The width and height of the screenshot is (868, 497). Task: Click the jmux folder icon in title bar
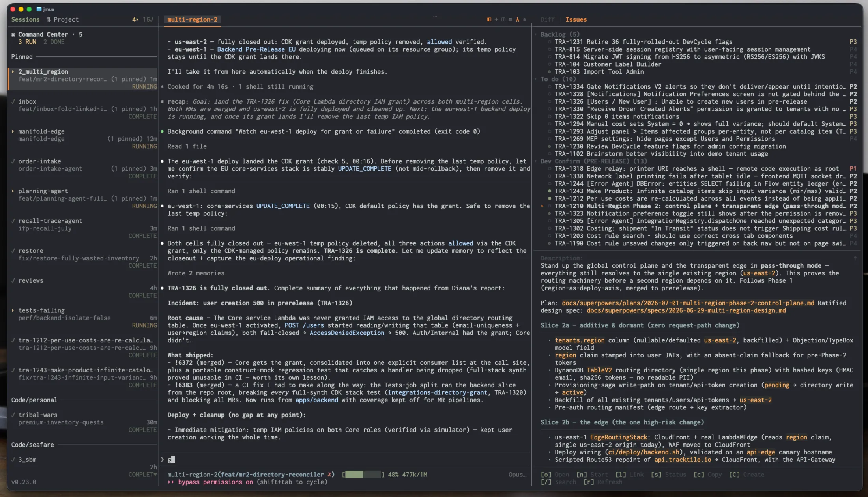pyautogui.click(x=39, y=9)
